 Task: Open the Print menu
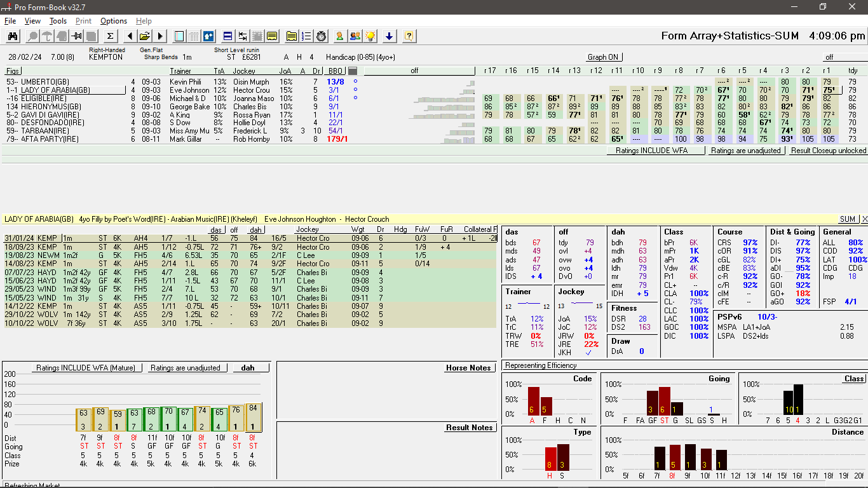83,21
